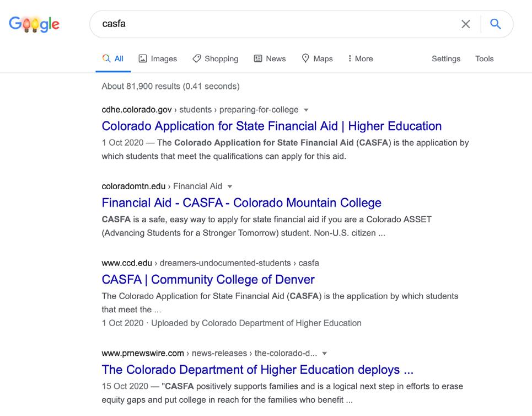Expand dropdown arrow beside coloradomtn.edu result
The image size is (532, 416).
[x=230, y=186]
